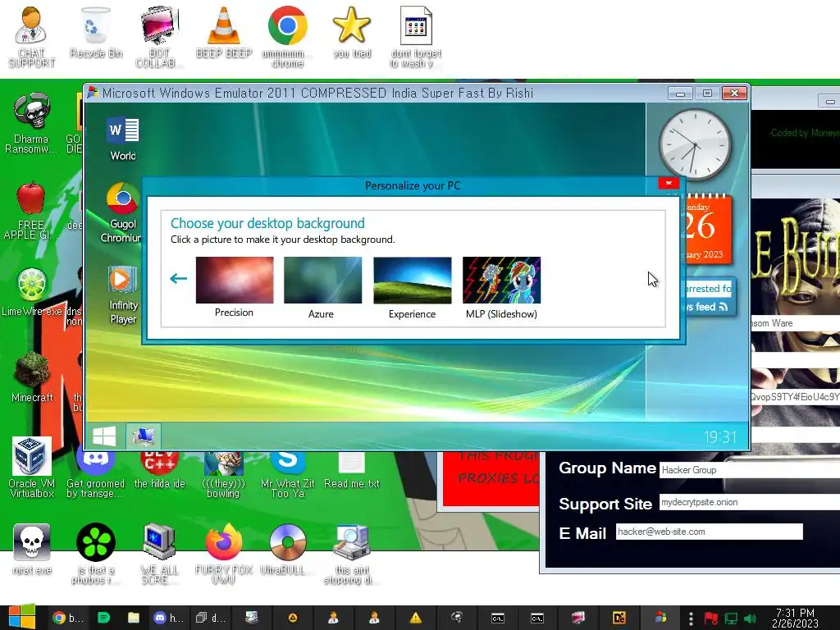Image resolution: width=840 pixels, height=630 pixels.
Task: Open the CHAT SUPPORT desktop icon
Action: [x=31, y=36]
